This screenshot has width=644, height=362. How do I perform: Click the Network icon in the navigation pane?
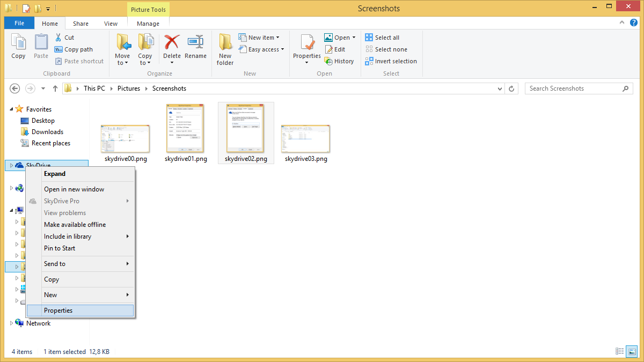(19, 323)
